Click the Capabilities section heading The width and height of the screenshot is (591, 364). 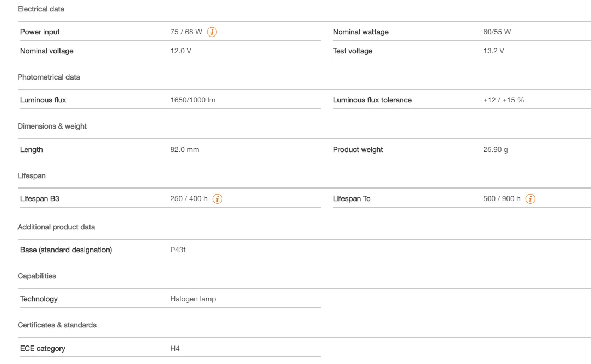[37, 276]
